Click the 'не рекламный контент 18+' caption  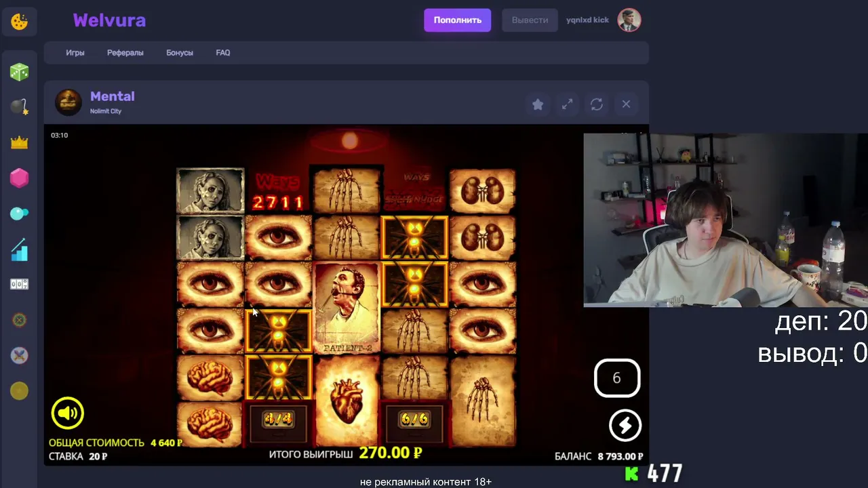(426, 482)
